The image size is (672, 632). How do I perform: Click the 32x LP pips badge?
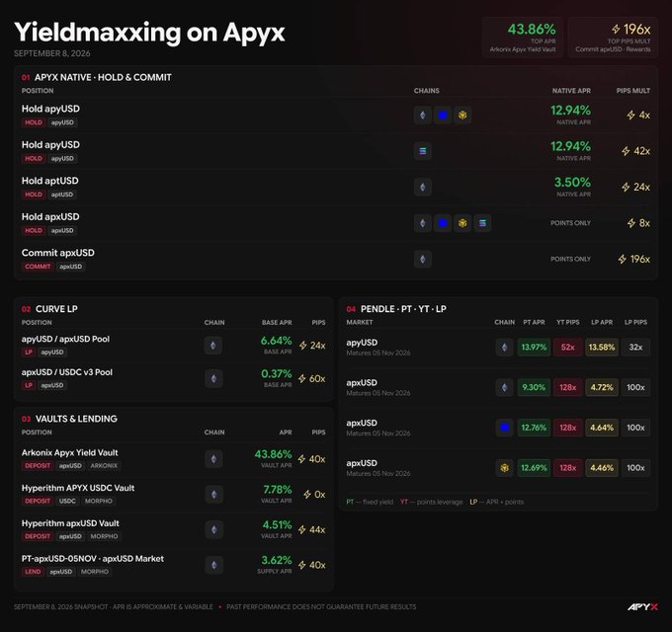tap(635, 348)
